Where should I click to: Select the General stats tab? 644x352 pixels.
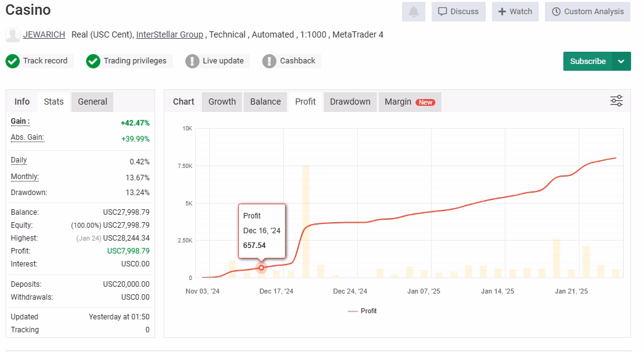[x=92, y=102]
